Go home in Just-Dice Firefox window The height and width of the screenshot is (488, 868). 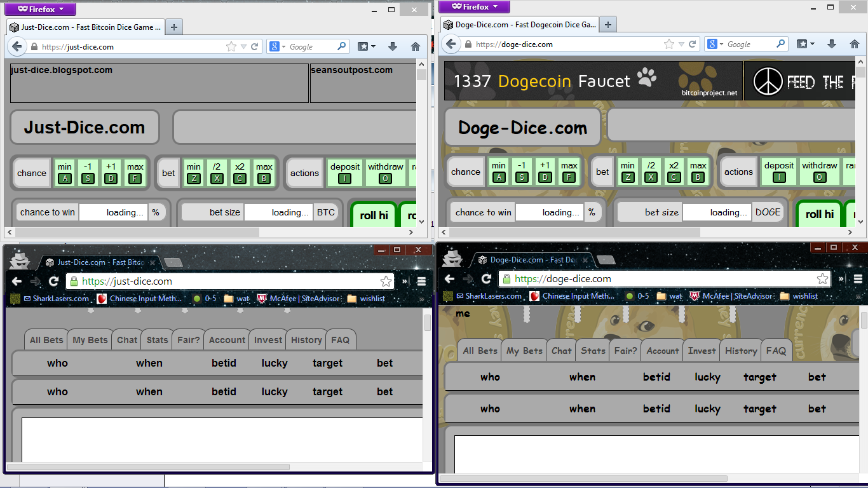pos(416,46)
